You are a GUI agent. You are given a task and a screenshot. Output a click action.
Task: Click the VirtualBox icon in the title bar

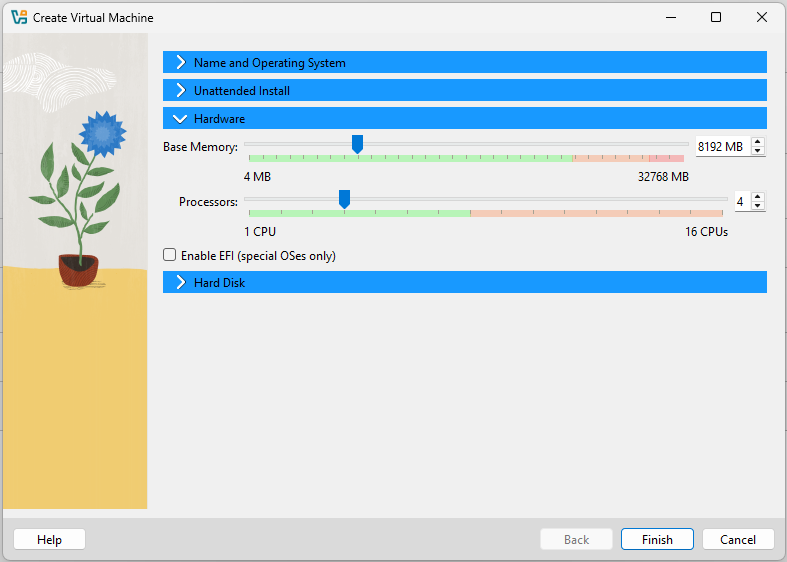(19, 17)
